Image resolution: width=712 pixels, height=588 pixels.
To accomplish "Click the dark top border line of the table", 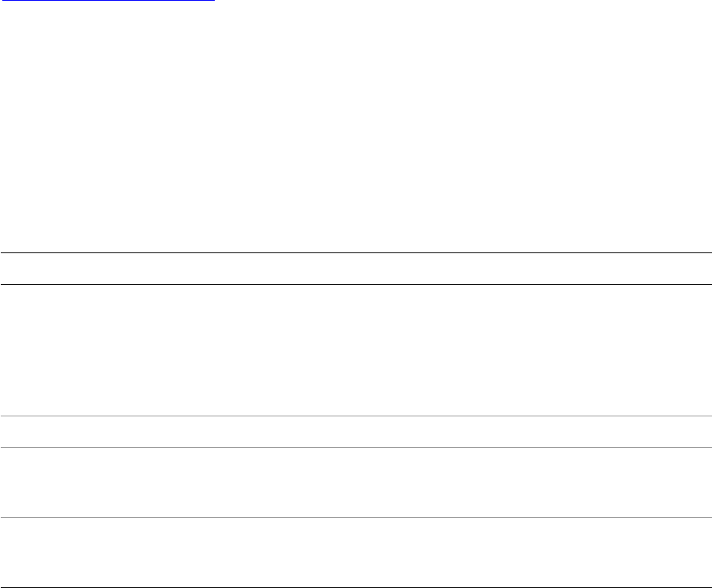I will (356, 253).
